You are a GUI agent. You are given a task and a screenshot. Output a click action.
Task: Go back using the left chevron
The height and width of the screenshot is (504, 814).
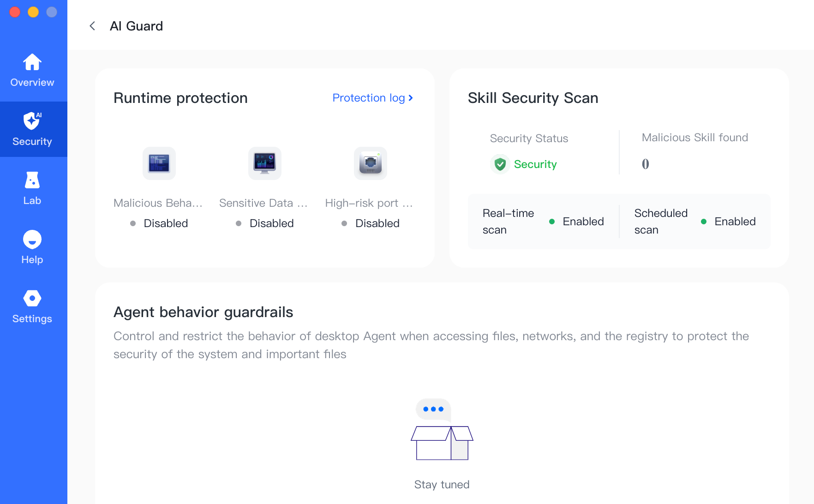(x=92, y=26)
